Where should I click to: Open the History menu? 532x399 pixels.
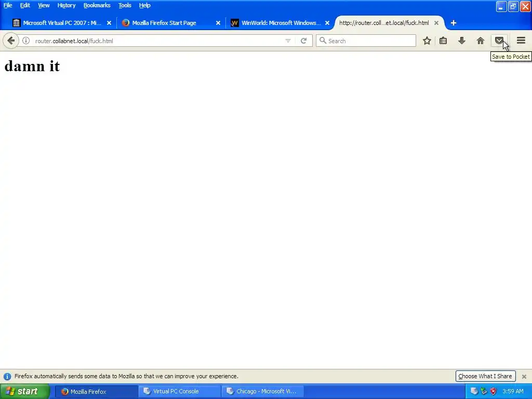pyautogui.click(x=66, y=5)
